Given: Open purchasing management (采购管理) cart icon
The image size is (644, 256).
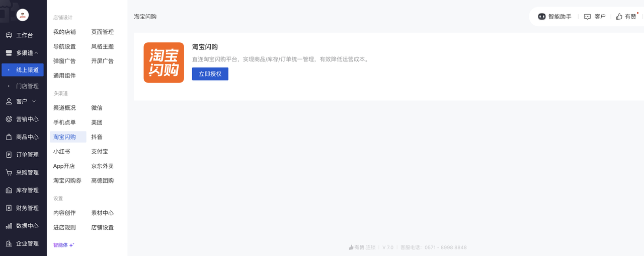Looking at the screenshot, I should [x=9, y=172].
